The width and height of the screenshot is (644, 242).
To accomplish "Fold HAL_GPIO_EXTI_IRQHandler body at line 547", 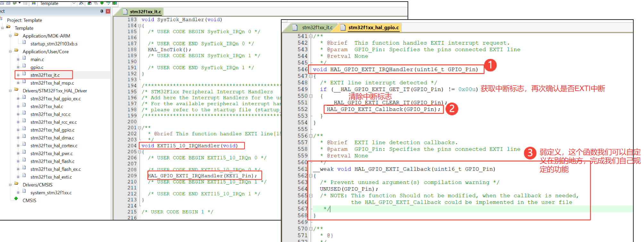I will [311, 76].
